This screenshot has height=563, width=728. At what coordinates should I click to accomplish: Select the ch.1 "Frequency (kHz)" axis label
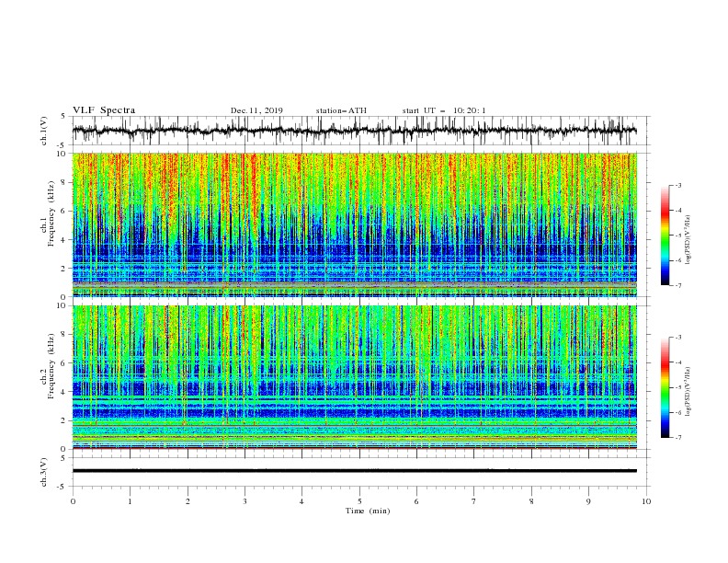(x=51, y=214)
